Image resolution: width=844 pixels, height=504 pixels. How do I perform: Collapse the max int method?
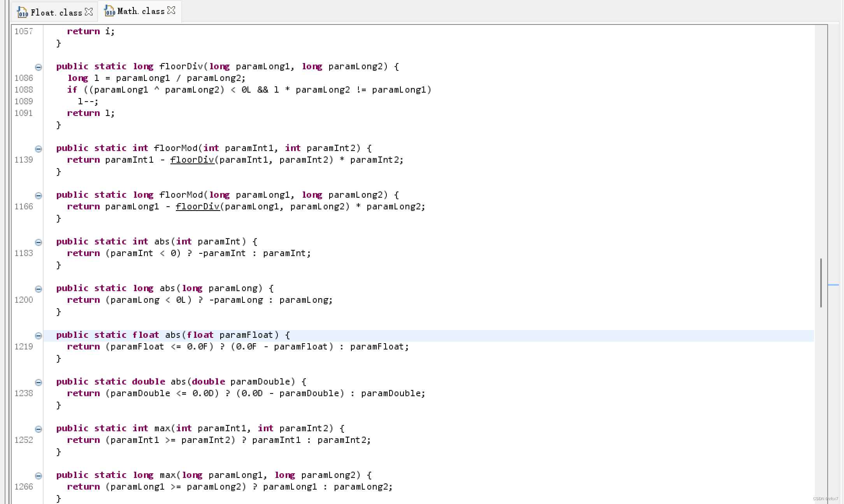click(x=39, y=429)
